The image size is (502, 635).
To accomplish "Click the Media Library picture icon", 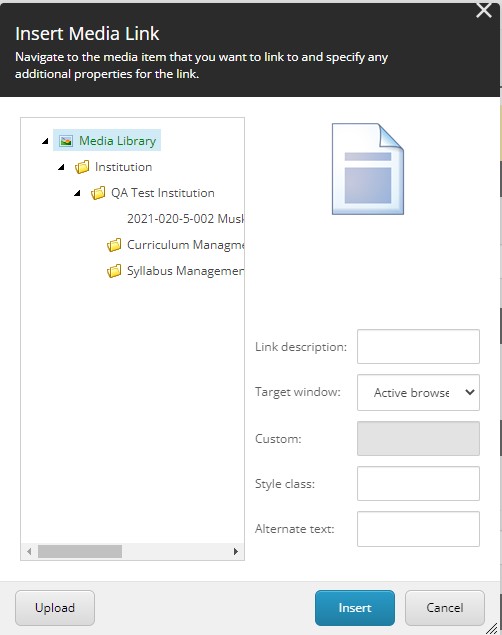I will tap(66, 141).
